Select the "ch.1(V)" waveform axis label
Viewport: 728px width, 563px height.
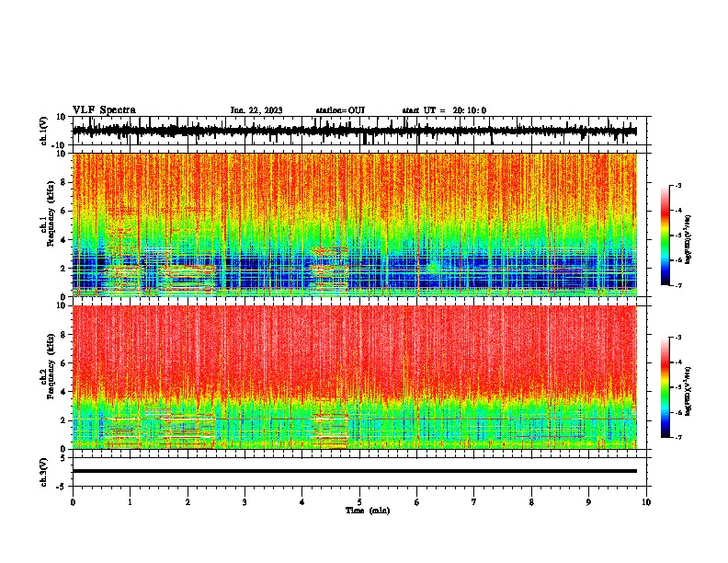44,131
